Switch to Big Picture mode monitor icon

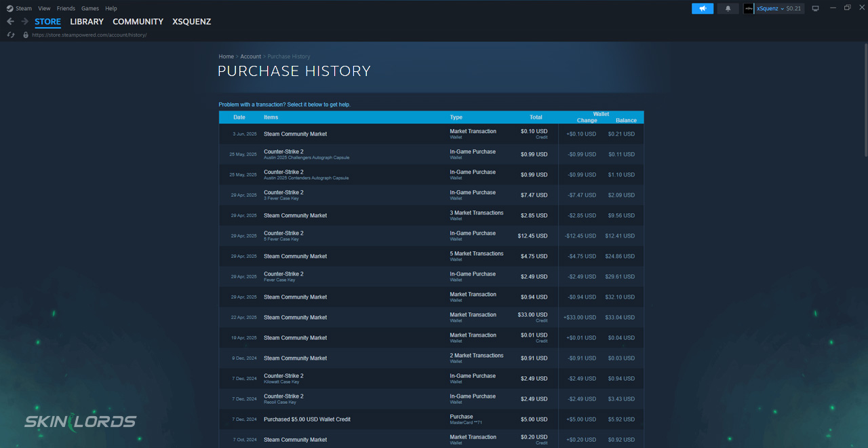(x=815, y=8)
